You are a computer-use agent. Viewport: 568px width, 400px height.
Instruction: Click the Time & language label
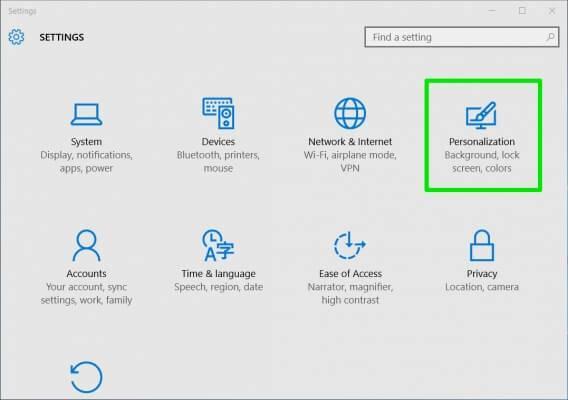click(218, 274)
